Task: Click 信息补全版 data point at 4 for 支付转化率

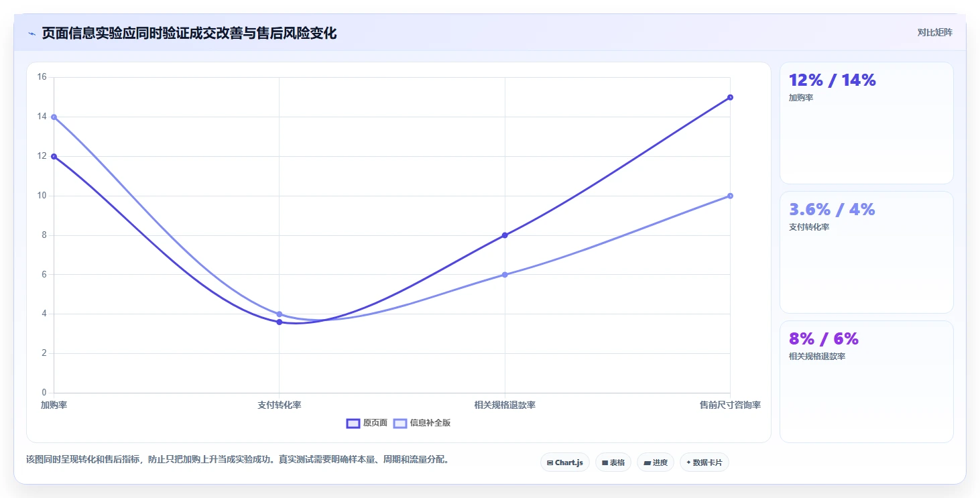Action: [280, 314]
